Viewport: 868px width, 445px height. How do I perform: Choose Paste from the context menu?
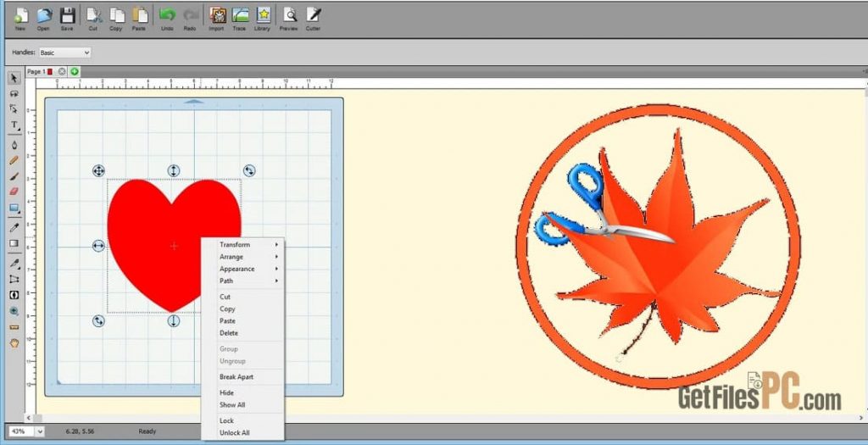pyautogui.click(x=242, y=321)
